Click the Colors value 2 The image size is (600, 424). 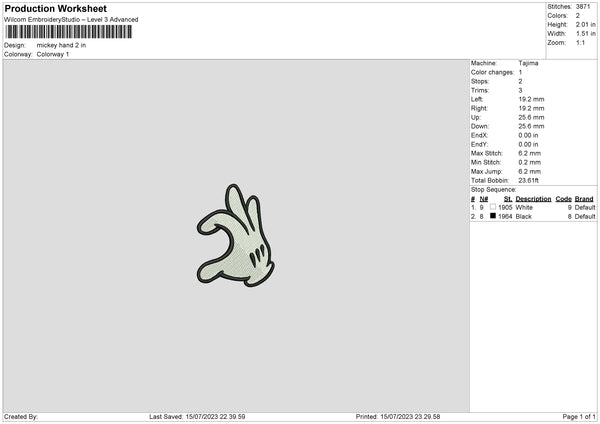pyautogui.click(x=578, y=16)
